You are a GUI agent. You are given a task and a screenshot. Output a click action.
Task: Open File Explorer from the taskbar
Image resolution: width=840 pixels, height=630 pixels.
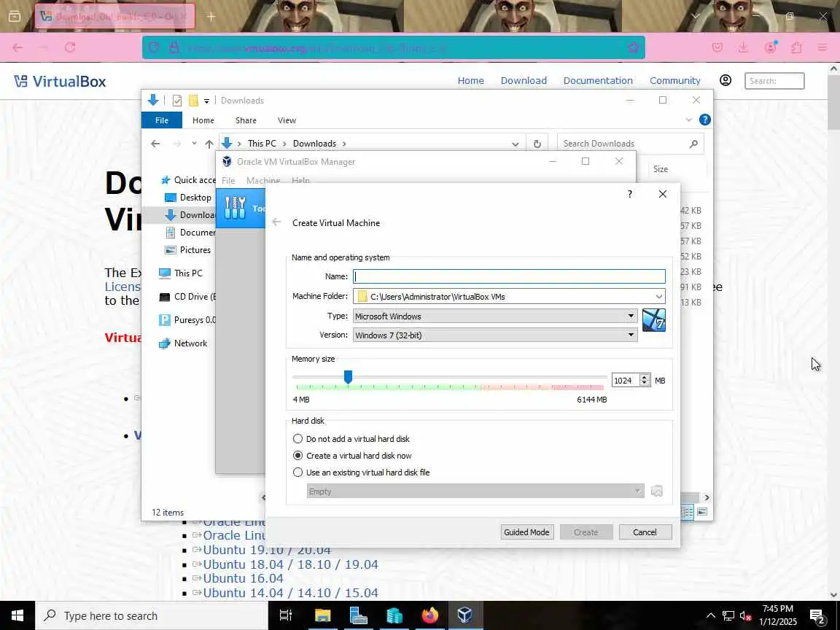click(322, 615)
